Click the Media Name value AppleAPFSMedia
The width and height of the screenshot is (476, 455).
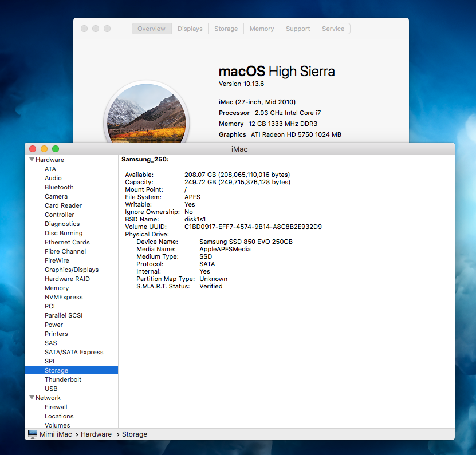(225, 249)
